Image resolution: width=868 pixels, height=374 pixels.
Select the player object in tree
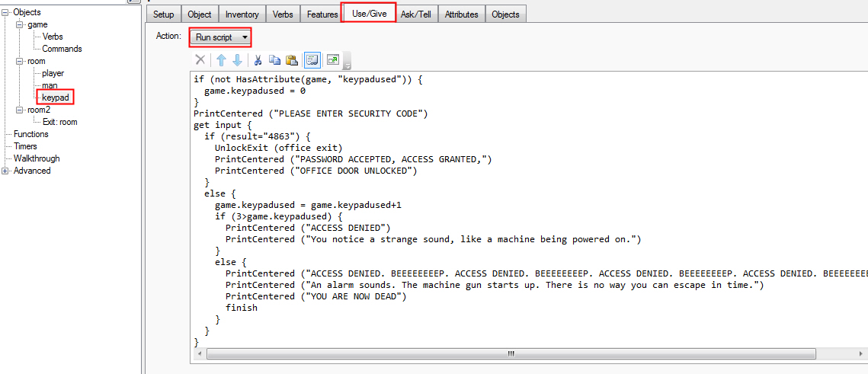(x=53, y=73)
